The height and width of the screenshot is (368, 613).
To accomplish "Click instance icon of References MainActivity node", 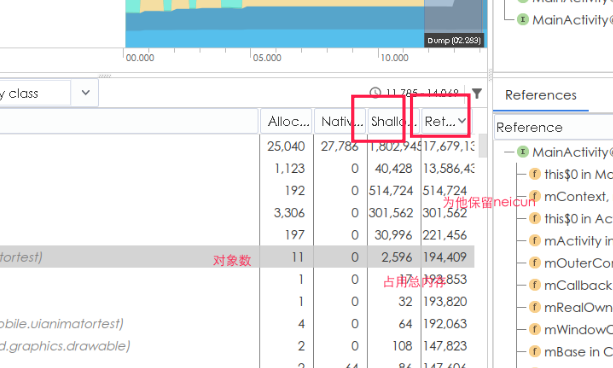I will coord(523,151).
